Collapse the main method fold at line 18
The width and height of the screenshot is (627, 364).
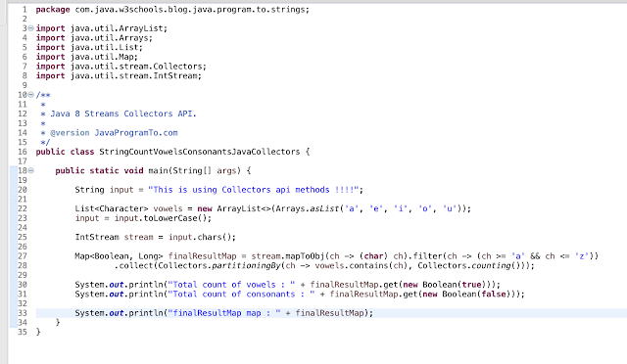click(30, 171)
